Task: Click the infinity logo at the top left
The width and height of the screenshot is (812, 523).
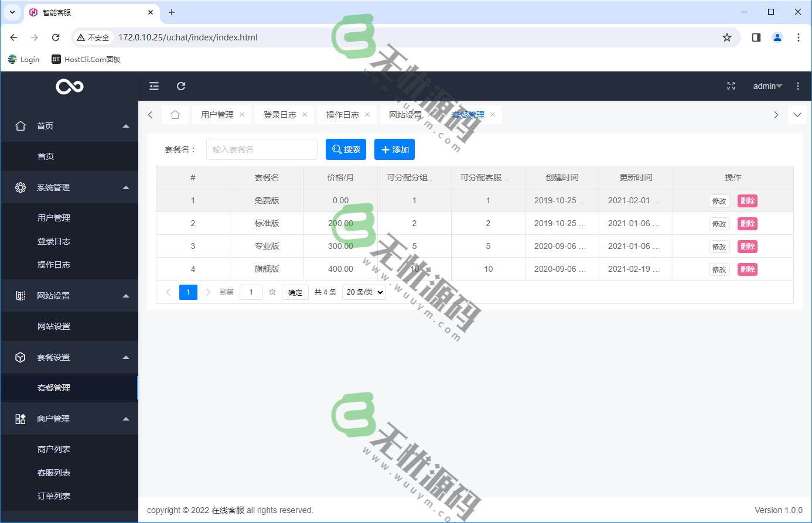Action: [x=69, y=86]
